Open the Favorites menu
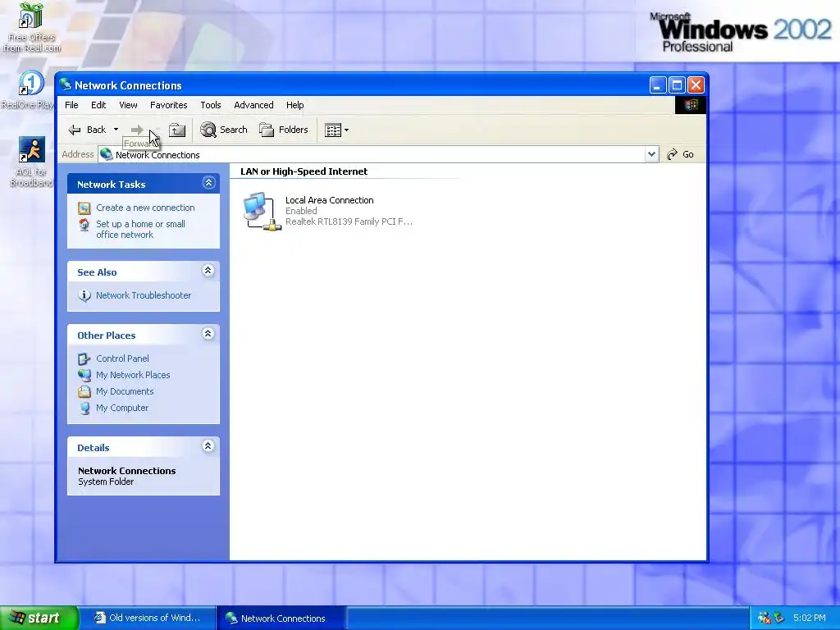 (169, 105)
